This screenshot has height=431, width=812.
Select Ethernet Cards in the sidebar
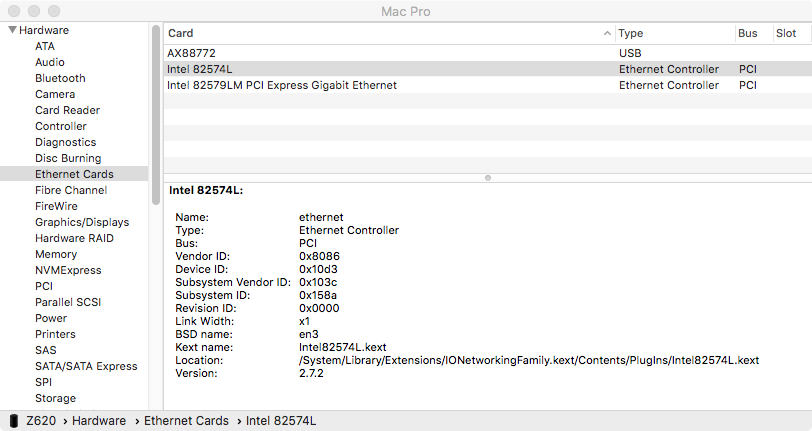click(x=74, y=174)
